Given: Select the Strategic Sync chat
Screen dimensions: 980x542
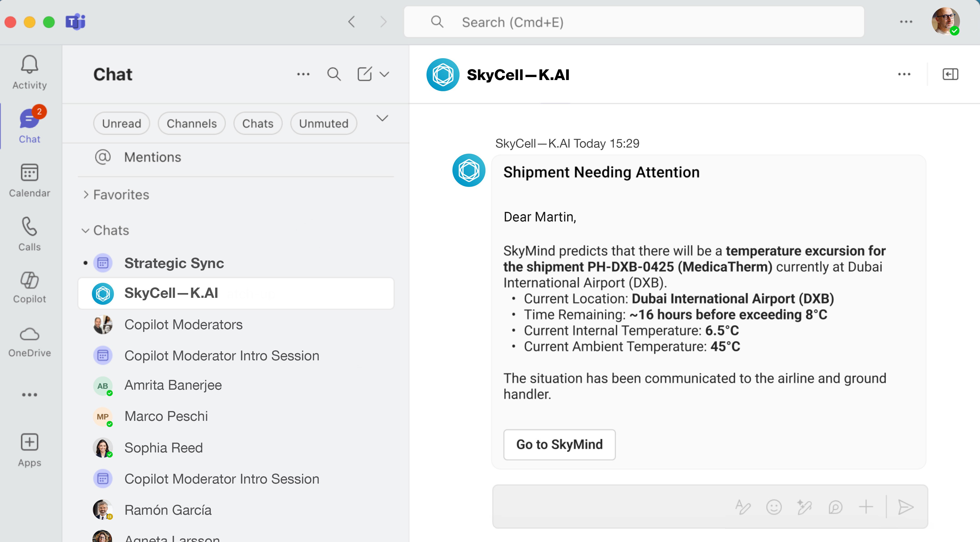Looking at the screenshot, I should (x=174, y=263).
